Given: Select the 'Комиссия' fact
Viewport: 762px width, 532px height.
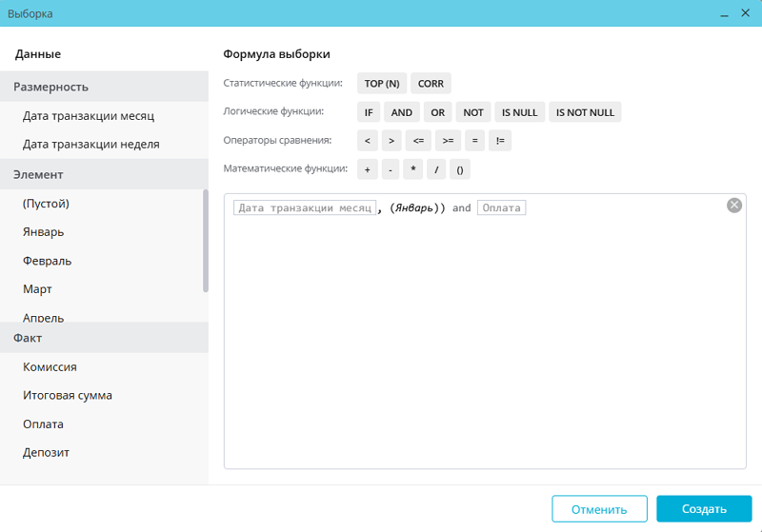Looking at the screenshot, I should pos(50,367).
